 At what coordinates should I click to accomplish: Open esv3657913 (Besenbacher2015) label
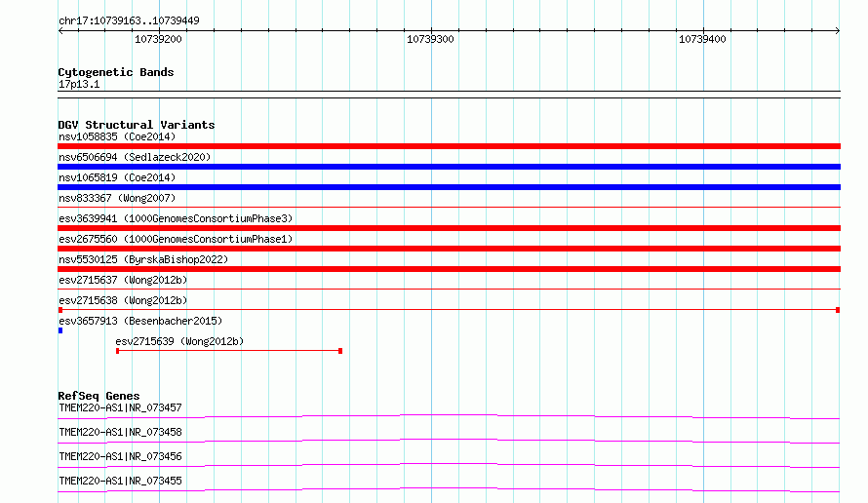[x=140, y=321]
